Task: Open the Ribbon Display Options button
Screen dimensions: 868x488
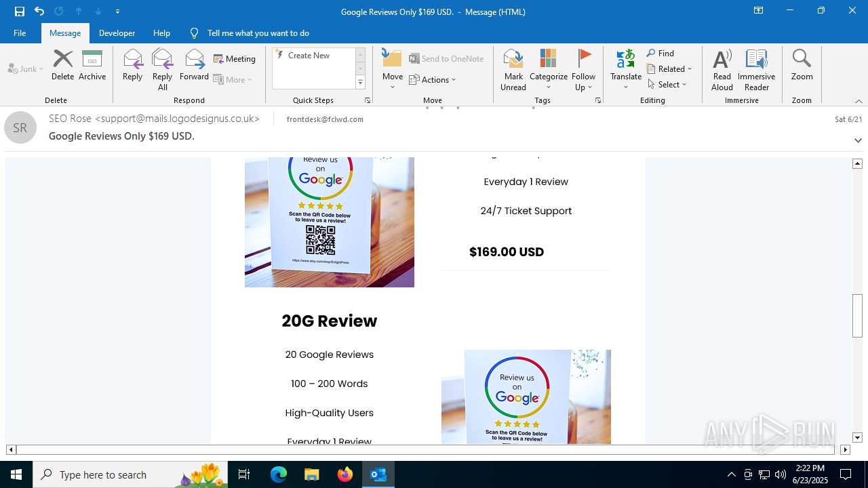Action: (758, 11)
